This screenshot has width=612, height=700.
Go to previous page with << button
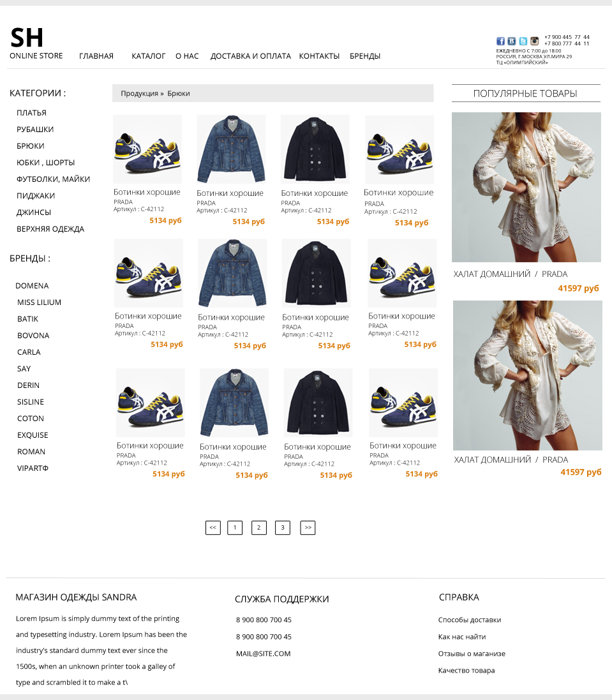(213, 528)
